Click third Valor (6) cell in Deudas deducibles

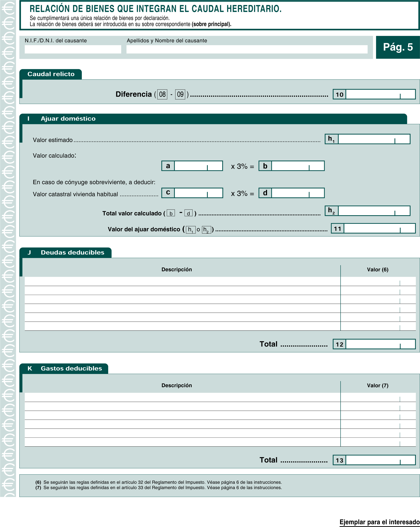tap(378, 299)
